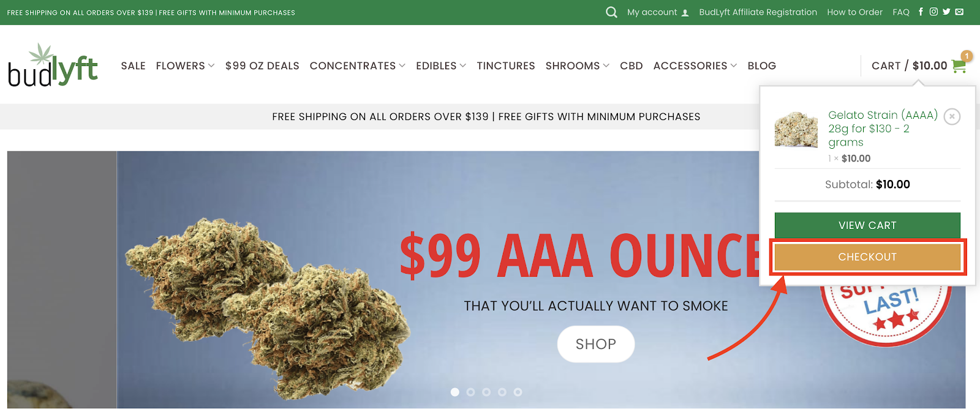Open the Gelato Strain product thumbnail
The height and width of the screenshot is (420, 980).
796,129
